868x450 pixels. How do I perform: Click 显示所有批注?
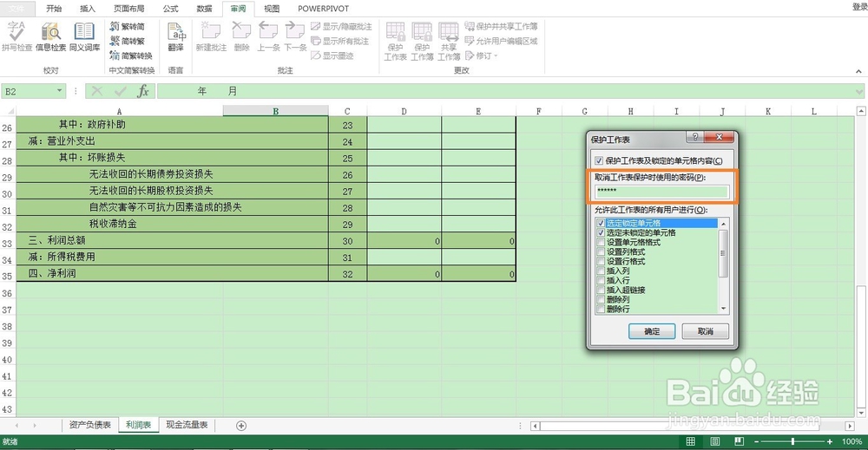click(x=340, y=41)
